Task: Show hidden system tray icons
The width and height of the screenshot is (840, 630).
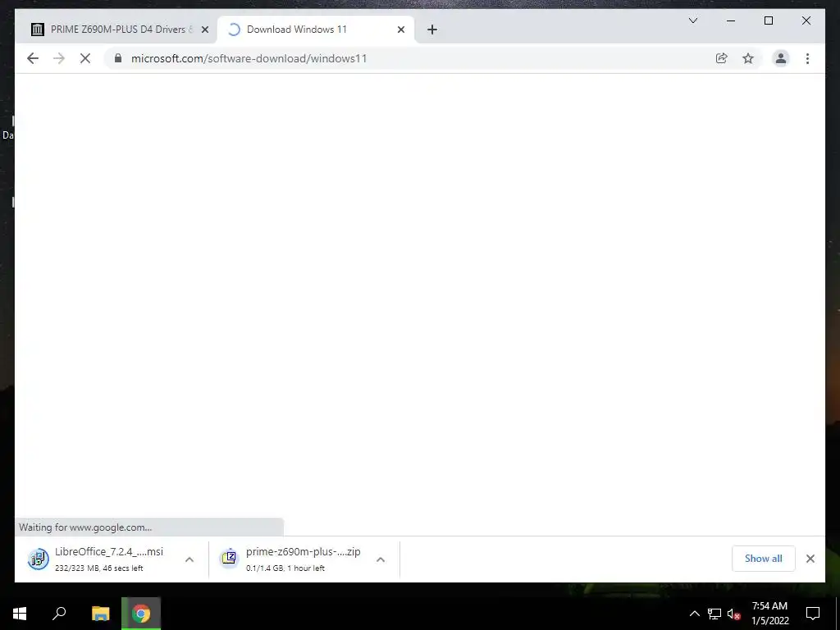Action: [x=694, y=614]
